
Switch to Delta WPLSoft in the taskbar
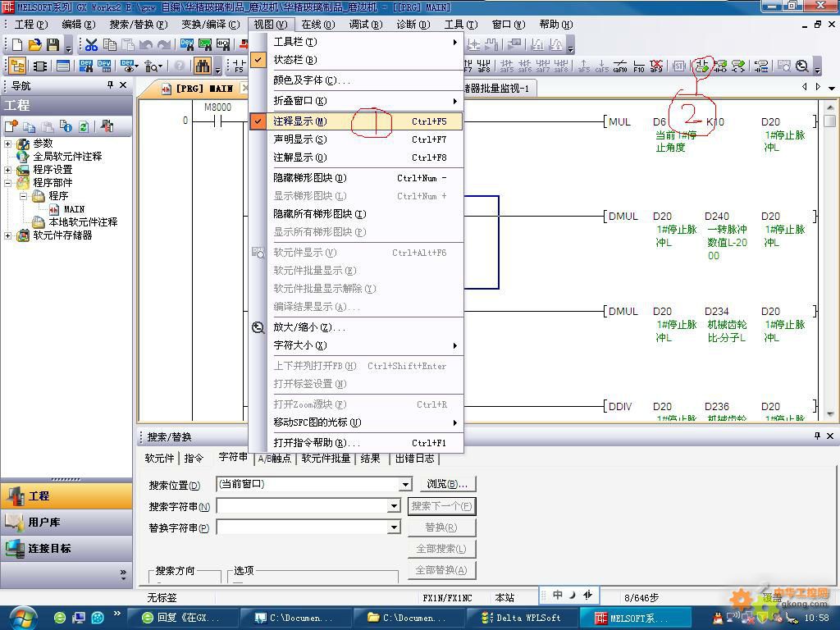coord(522,618)
